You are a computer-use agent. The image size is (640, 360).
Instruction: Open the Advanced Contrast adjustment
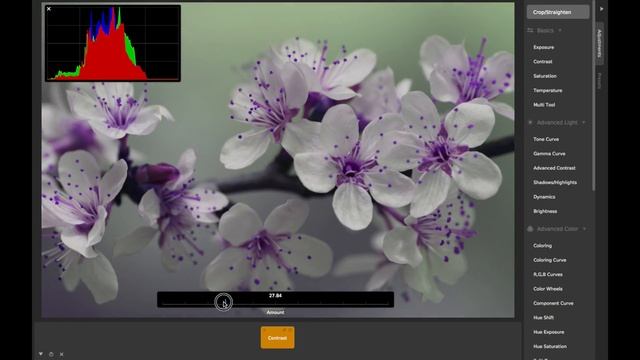click(554, 168)
